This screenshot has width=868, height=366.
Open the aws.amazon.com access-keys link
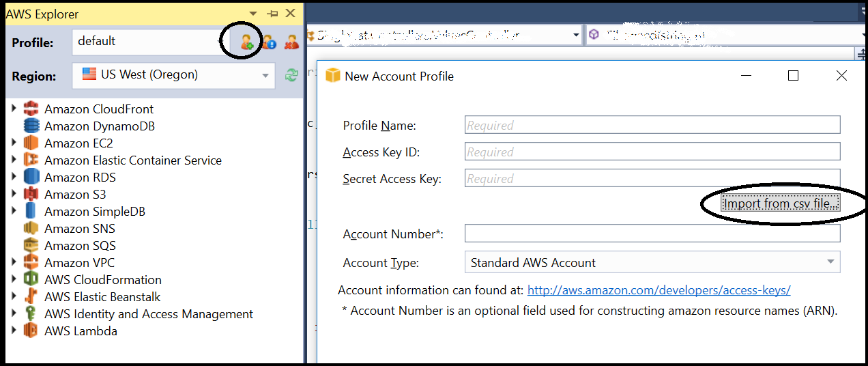pos(659,290)
